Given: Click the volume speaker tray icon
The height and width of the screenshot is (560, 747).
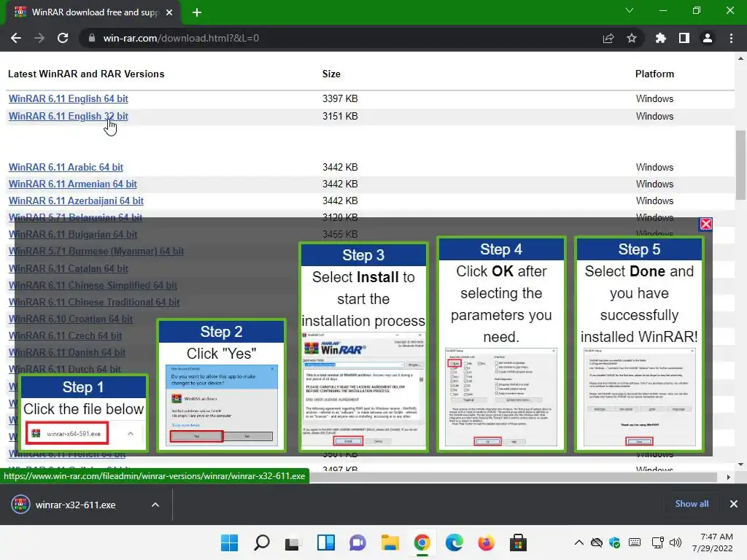Looking at the screenshot, I should pos(675,542).
